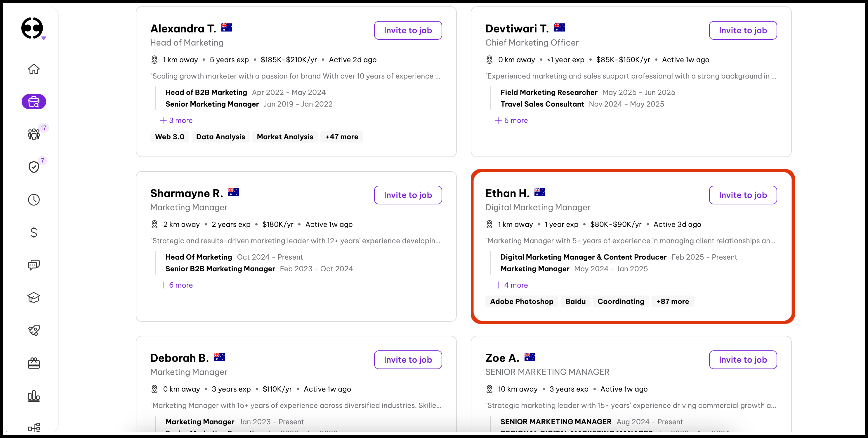
Task: Invite Alexandra T. to job
Action: [408, 30]
